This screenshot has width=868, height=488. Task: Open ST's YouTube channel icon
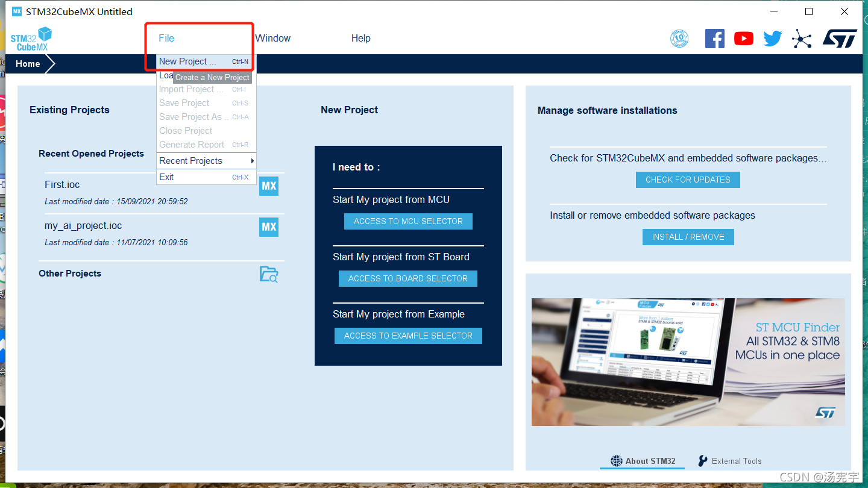point(744,39)
